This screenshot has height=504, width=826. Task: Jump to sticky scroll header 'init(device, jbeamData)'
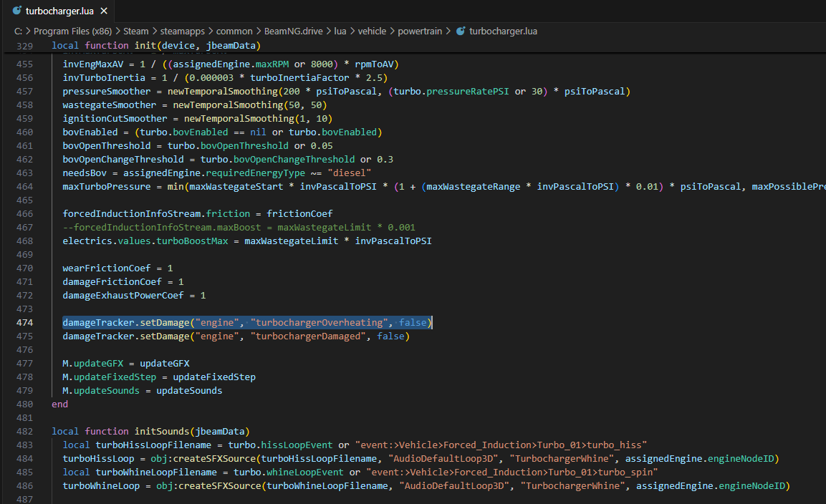click(x=198, y=45)
